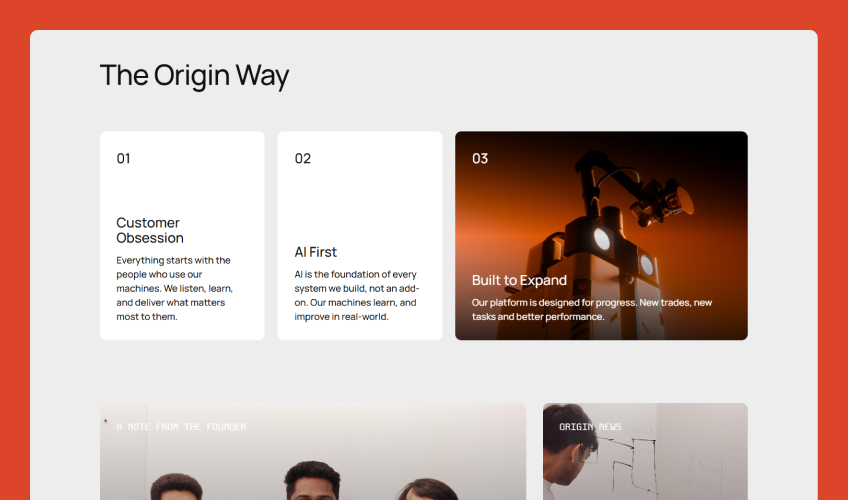
Task: Select the "01" card number
Action: (123, 158)
